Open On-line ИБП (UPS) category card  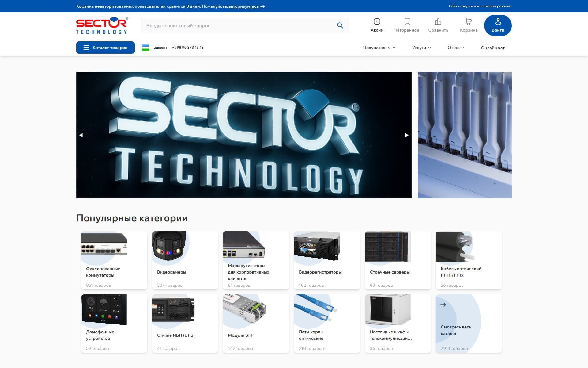[185, 324]
